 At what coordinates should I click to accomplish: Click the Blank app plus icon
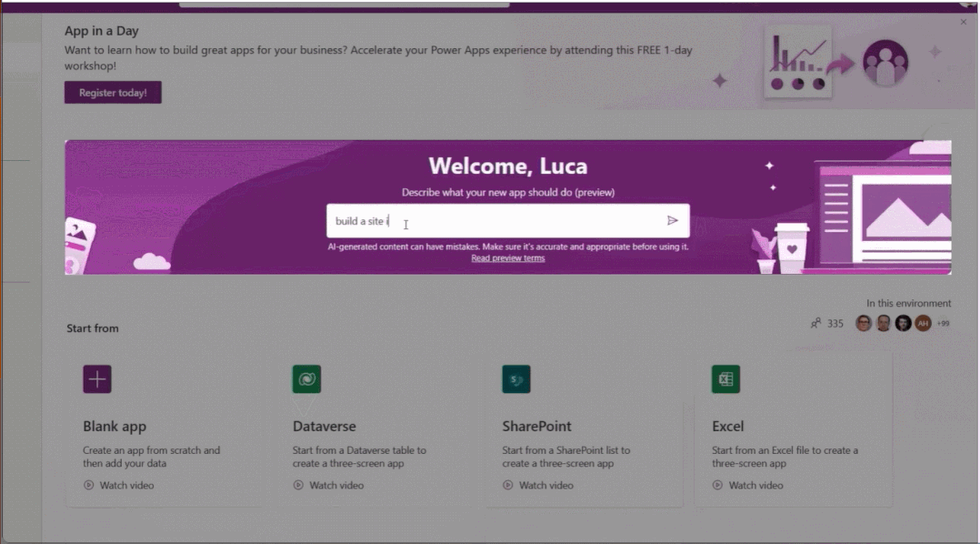click(97, 379)
